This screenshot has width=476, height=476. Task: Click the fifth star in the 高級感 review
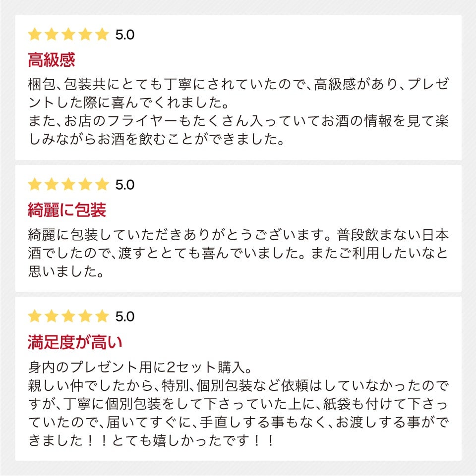102,35
